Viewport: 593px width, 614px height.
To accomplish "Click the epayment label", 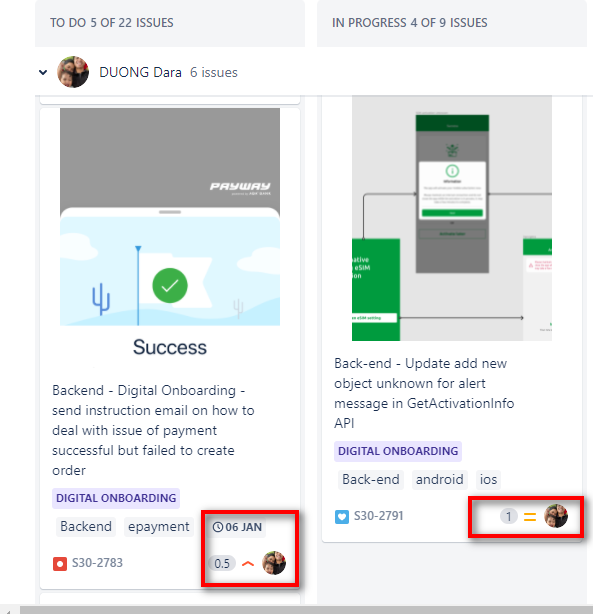I will [x=159, y=526].
